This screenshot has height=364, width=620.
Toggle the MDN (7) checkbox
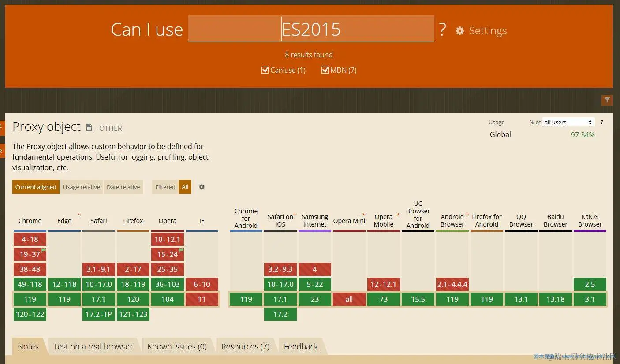pos(325,70)
